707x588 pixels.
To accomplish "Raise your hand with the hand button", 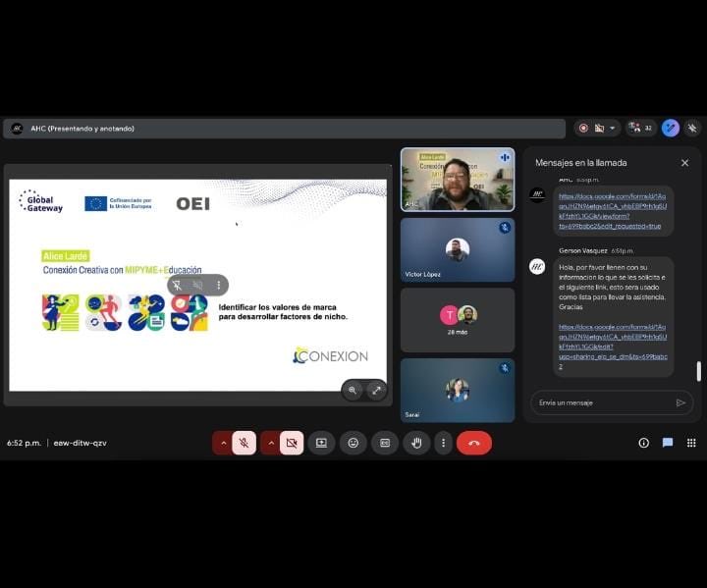I will (x=416, y=444).
